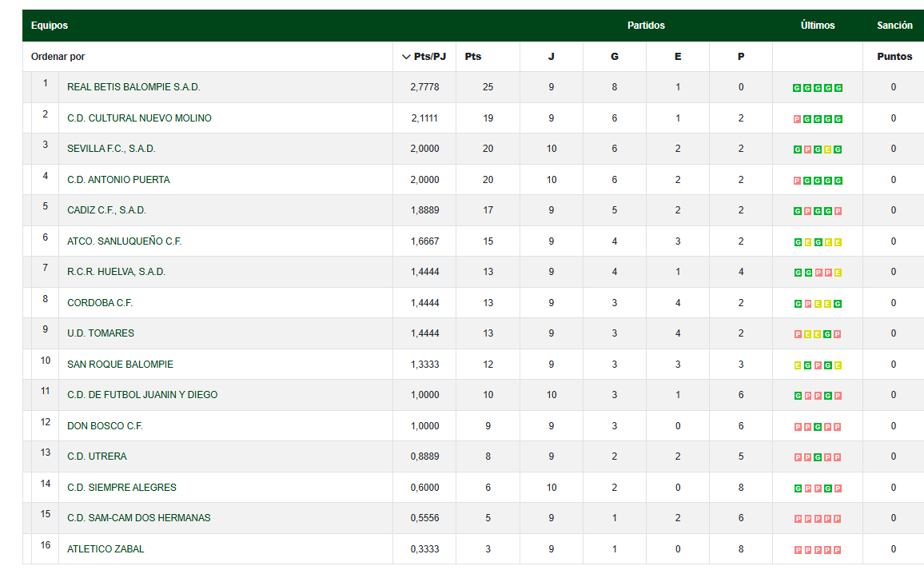924x574 pixels.
Task: Sort by P column header
Action: coord(741,57)
